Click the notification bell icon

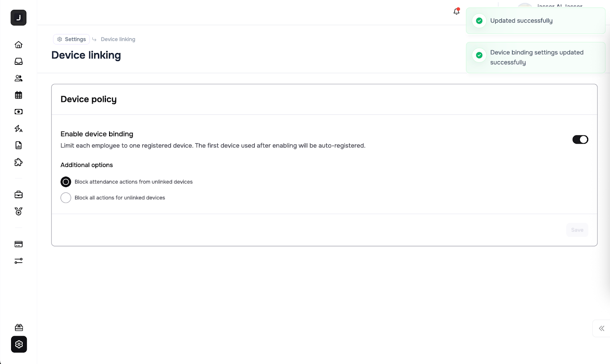[x=456, y=12]
